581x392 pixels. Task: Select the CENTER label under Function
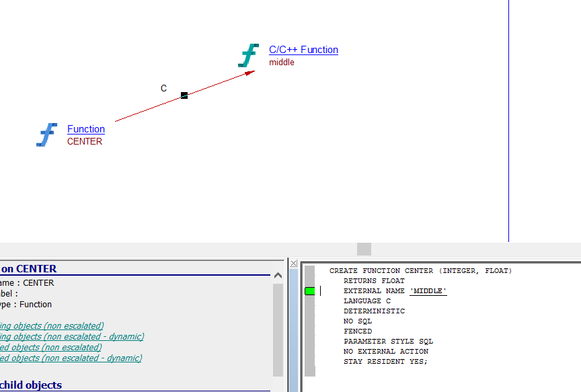(85, 142)
